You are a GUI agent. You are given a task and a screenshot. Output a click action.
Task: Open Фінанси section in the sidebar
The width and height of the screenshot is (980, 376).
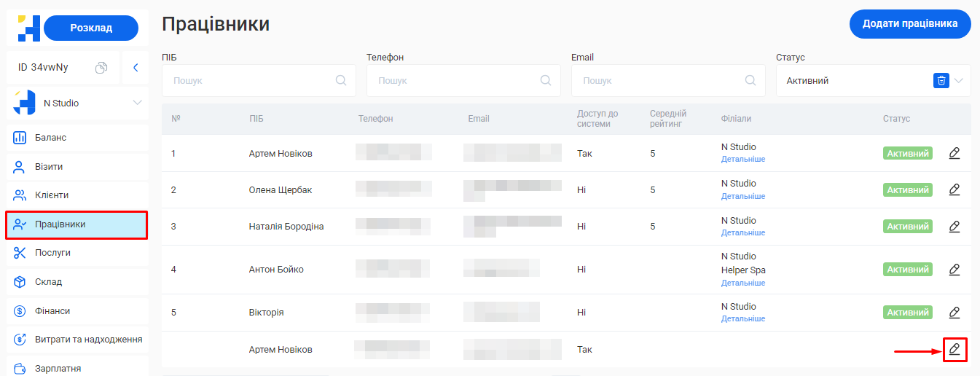(52, 311)
